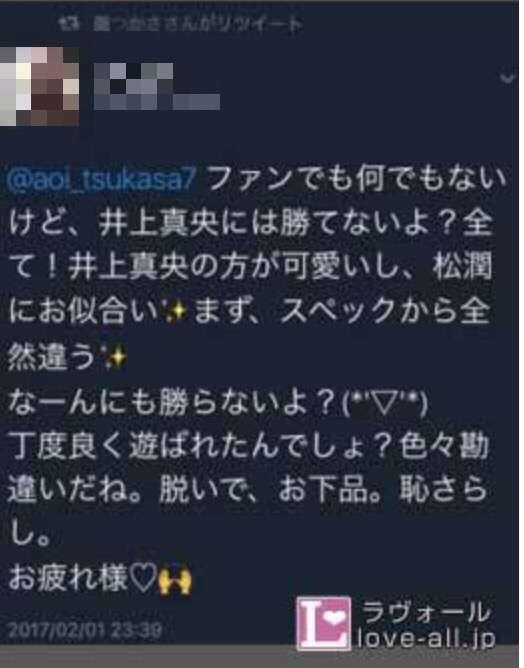Open the pixelated profile avatar
The height and width of the screenshot is (668, 524).
click(40, 86)
